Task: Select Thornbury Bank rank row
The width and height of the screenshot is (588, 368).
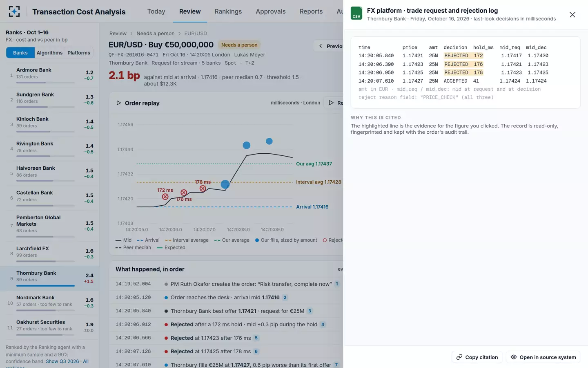Action: [49, 278]
